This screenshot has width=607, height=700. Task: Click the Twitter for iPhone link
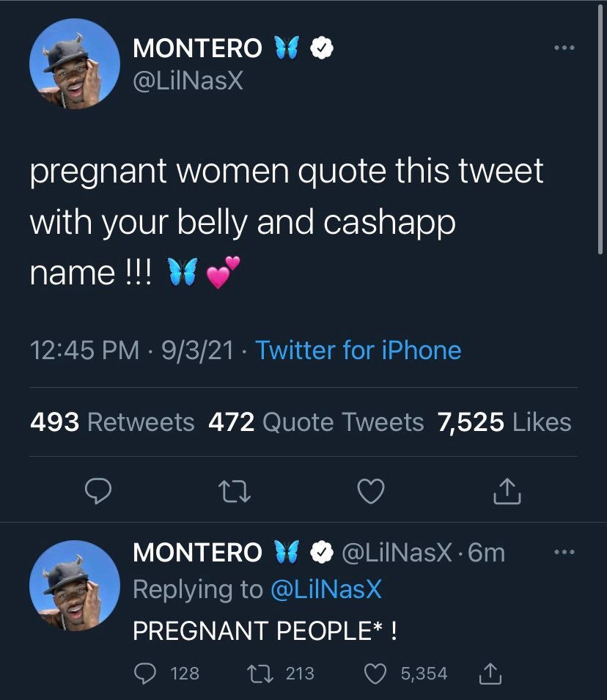[358, 350]
